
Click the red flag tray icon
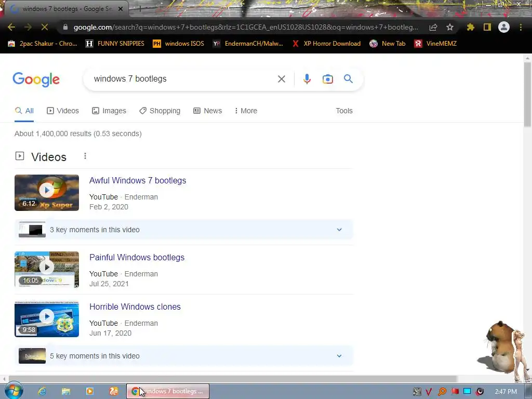pyautogui.click(x=455, y=392)
